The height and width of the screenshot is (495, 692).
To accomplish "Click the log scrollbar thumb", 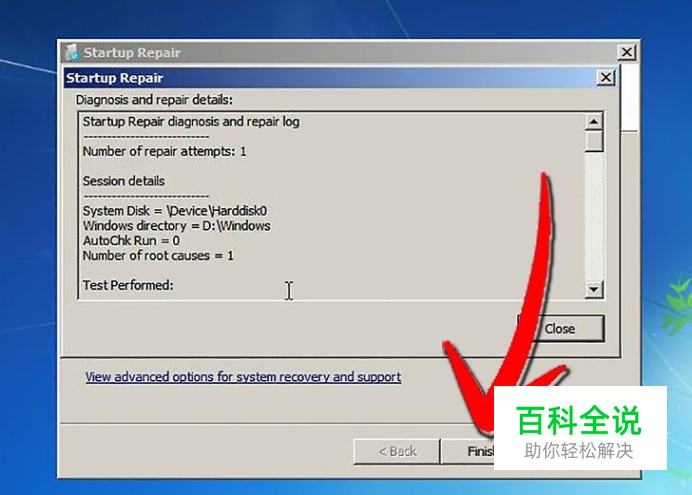I will (594, 141).
